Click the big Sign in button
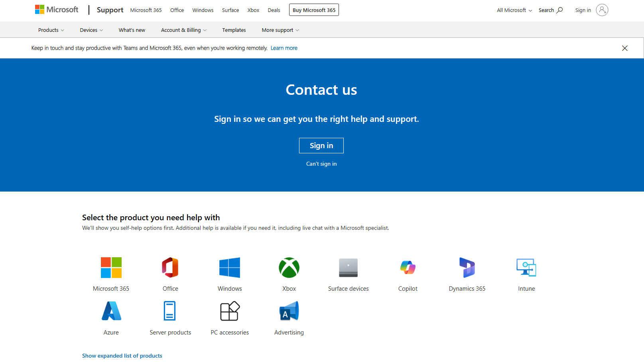This screenshot has height=362, width=644. pos(321,146)
